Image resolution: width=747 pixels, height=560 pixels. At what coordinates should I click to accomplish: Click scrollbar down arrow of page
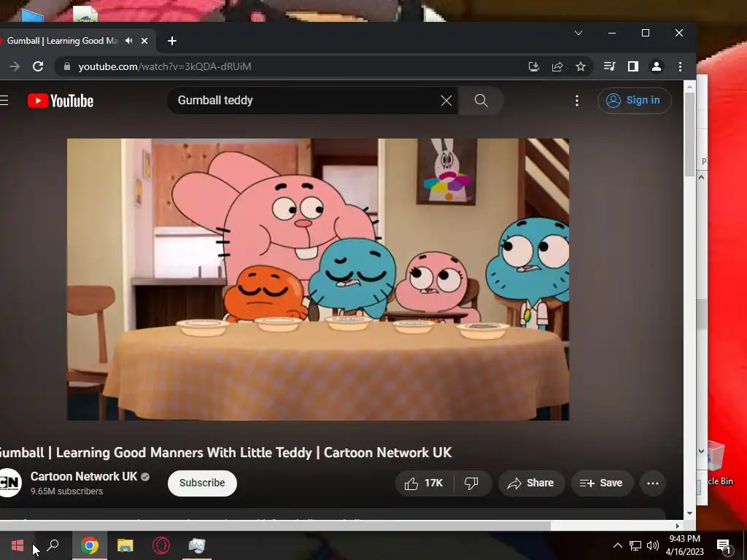click(x=690, y=513)
